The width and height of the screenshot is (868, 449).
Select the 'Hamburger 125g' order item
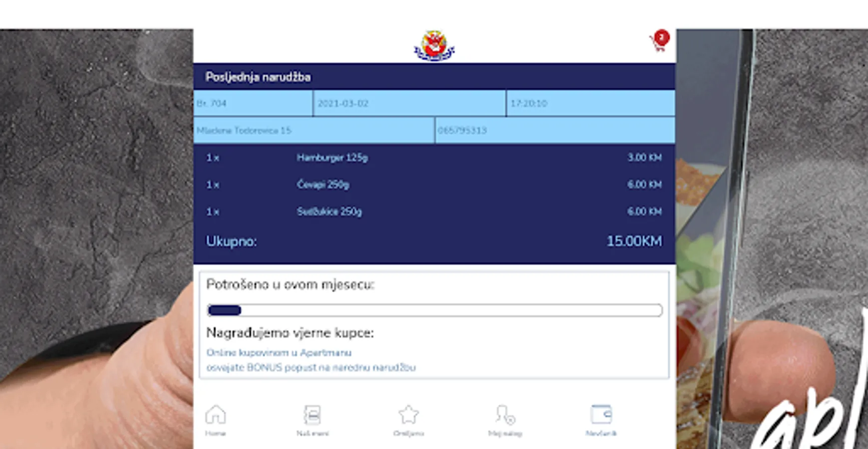click(x=332, y=158)
